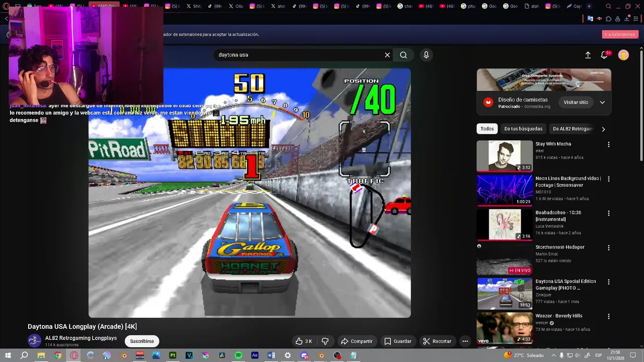Open options menu for Storchennest-Hedeper
The image size is (644, 362).
pos(609,247)
